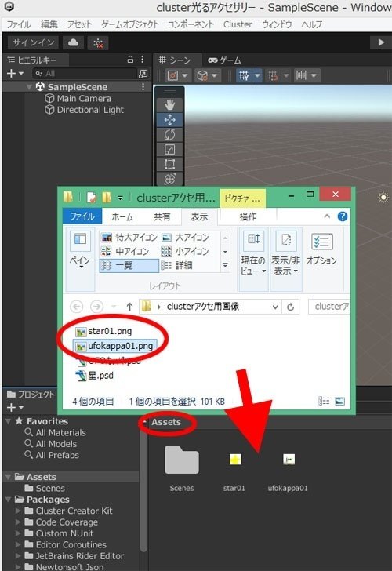Viewport: 392px width, 571px height.
Task: Choose 特大アイコン layout in Explorer
Action: coord(129,238)
